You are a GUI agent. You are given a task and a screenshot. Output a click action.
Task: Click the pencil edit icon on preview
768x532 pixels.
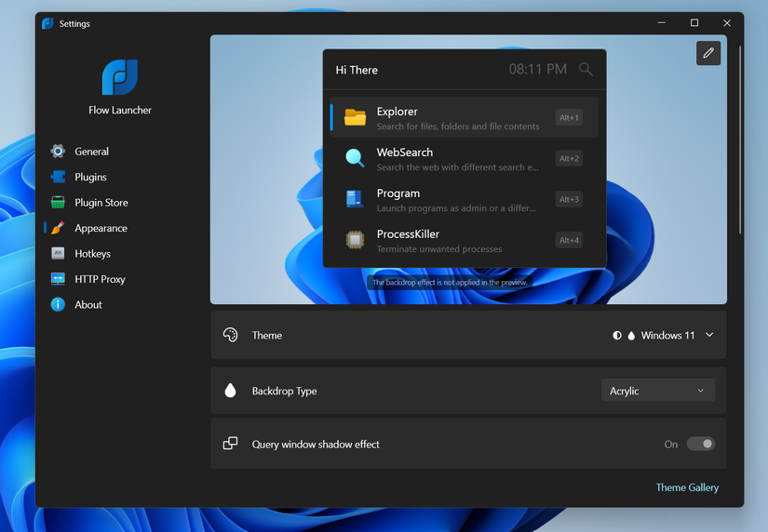pyautogui.click(x=708, y=53)
